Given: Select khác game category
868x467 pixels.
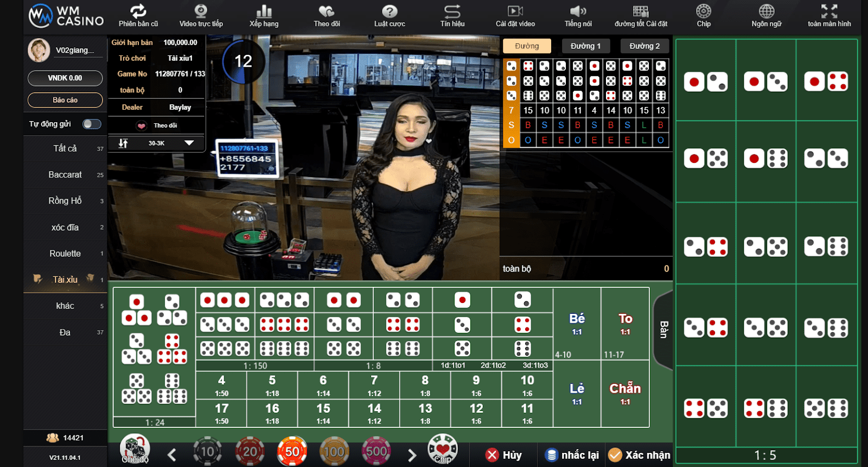Looking at the screenshot, I should click(65, 306).
